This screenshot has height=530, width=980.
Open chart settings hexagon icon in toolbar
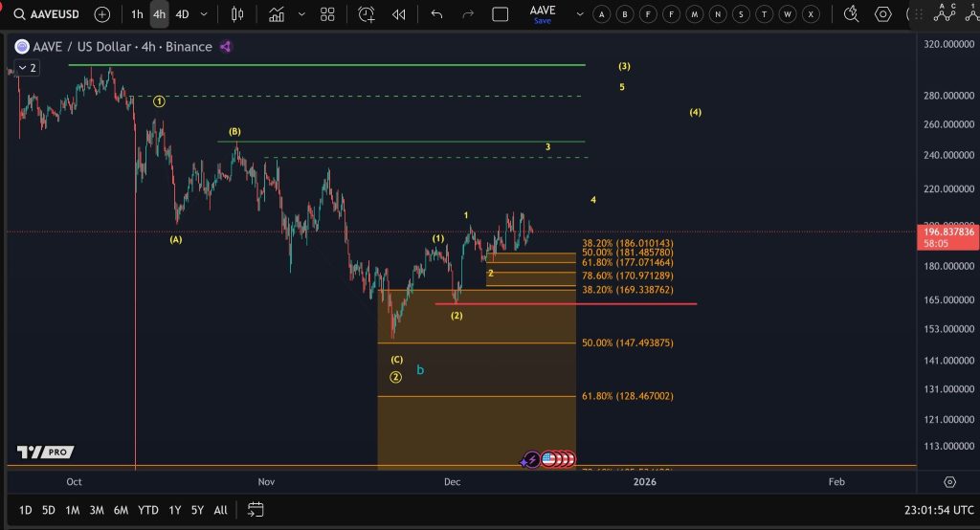(883, 14)
